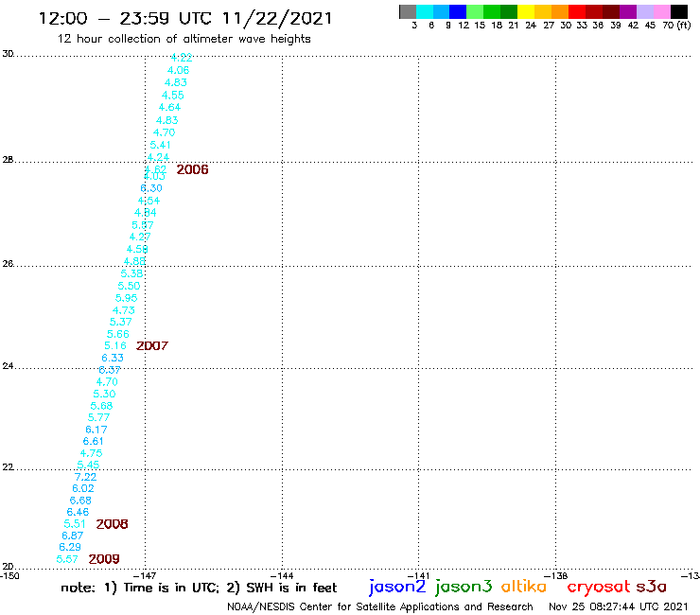Click the wave height value "6.02"

[x=83, y=488]
